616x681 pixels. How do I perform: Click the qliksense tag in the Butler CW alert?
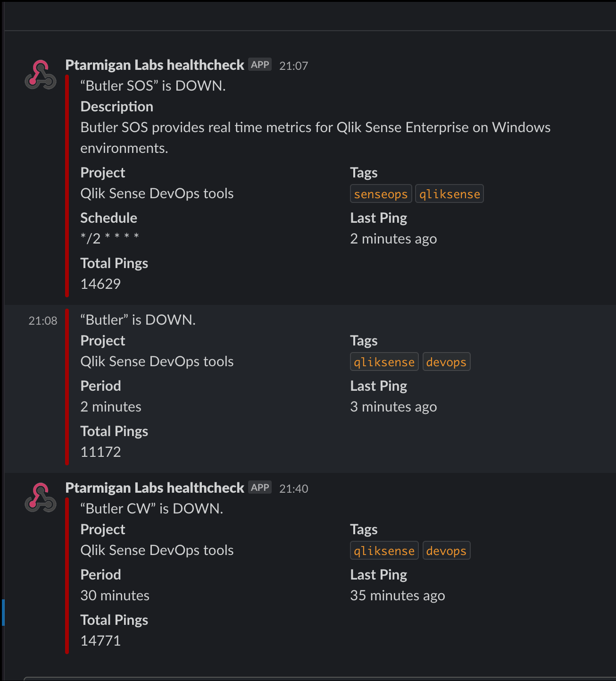384,551
